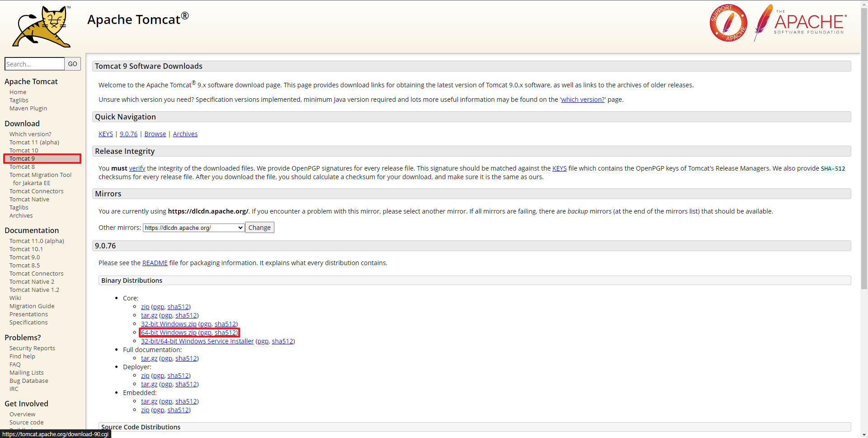This screenshot has width=868, height=438.
Task: Download the 64-bit Windows zip
Action: tap(169, 333)
